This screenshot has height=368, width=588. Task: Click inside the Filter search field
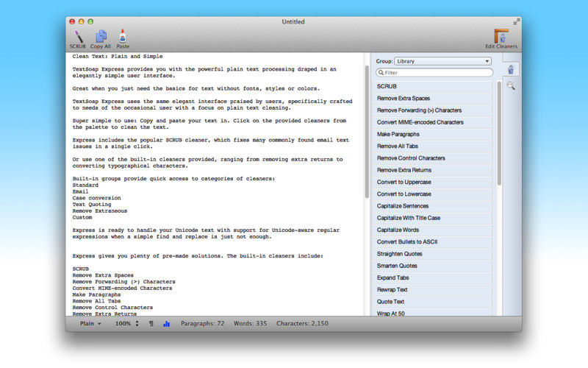(x=434, y=72)
